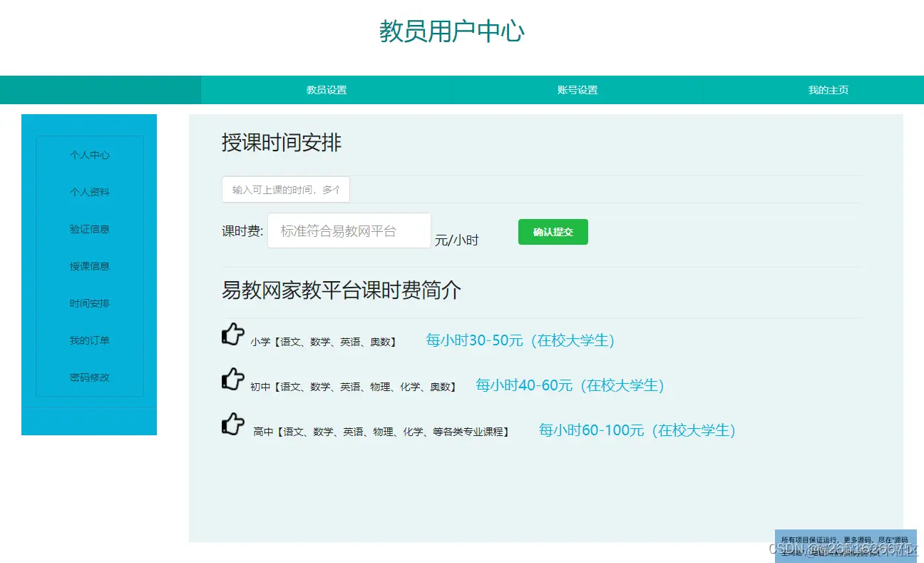Switch to the 账号设置 tab
The image size is (924, 563).
click(x=577, y=90)
